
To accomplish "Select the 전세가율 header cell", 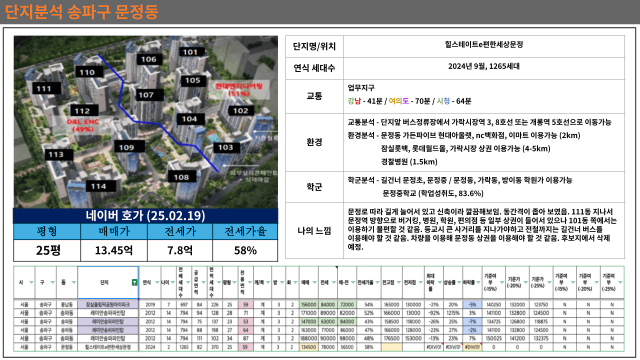I will tap(245, 231).
